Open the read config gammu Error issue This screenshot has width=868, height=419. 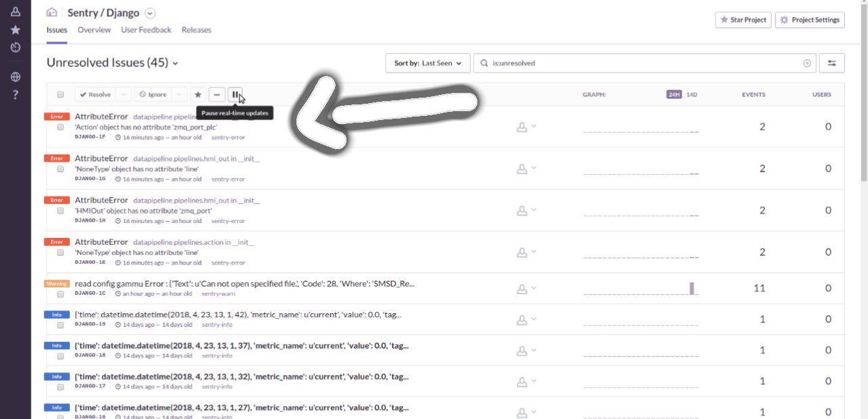point(244,283)
